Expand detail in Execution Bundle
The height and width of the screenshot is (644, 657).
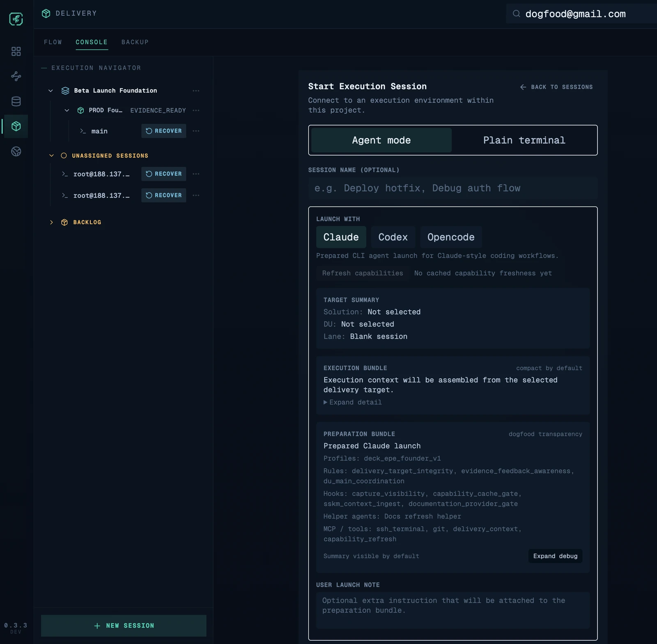point(353,402)
